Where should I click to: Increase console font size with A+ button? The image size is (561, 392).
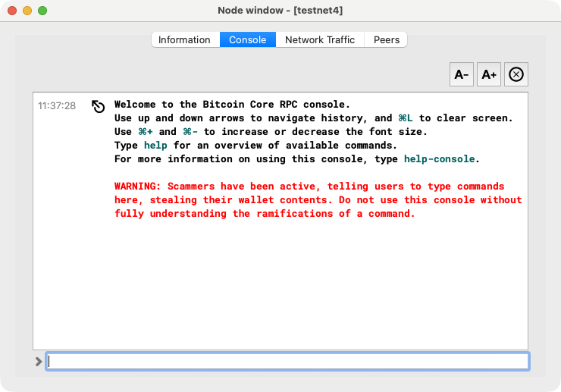pyautogui.click(x=489, y=74)
